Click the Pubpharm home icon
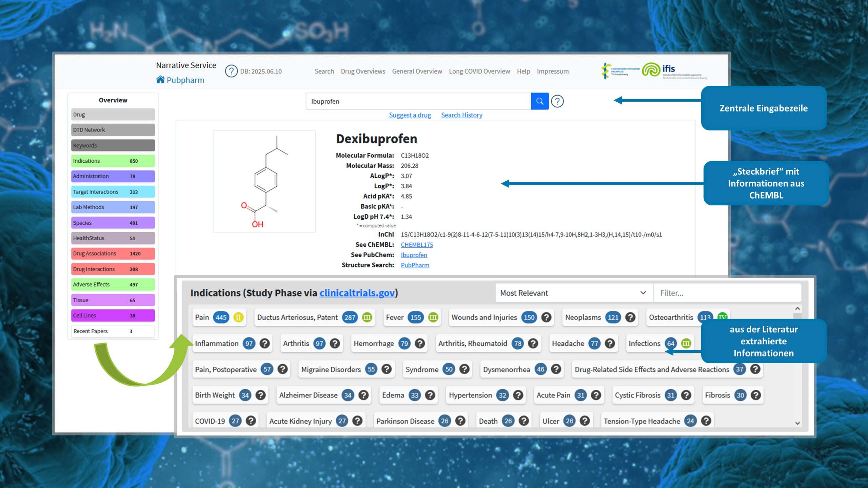The image size is (868, 488). click(160, 80)
